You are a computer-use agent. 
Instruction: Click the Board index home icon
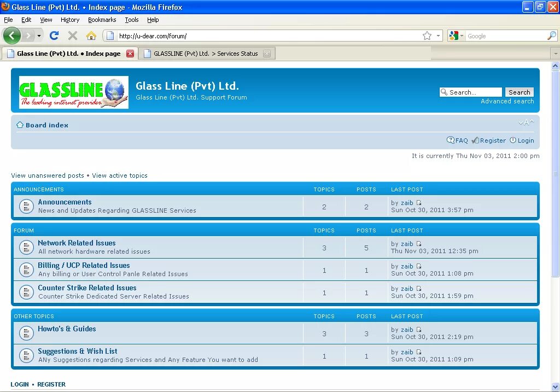20,125
